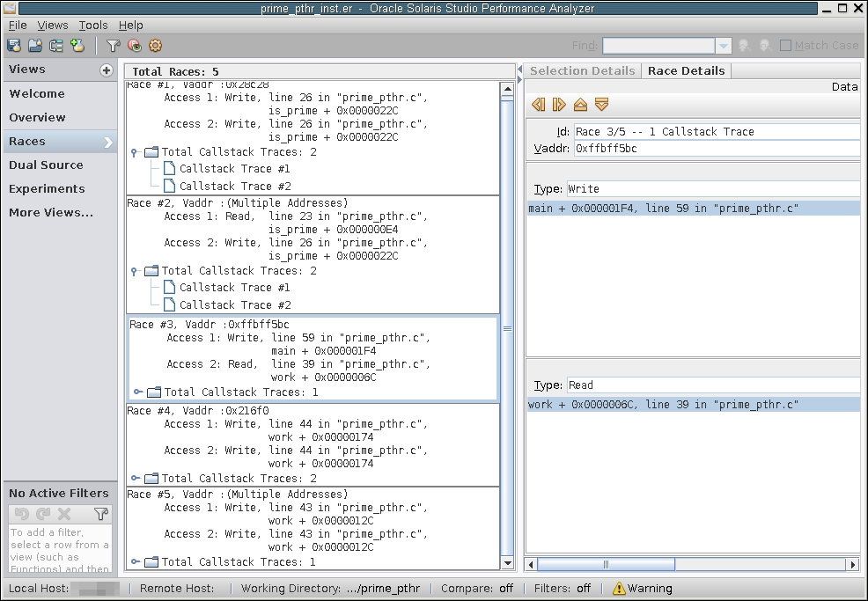This screenshot has width=868, height=601.
Task: Open the Tools menu
Action: click(92, 26)
